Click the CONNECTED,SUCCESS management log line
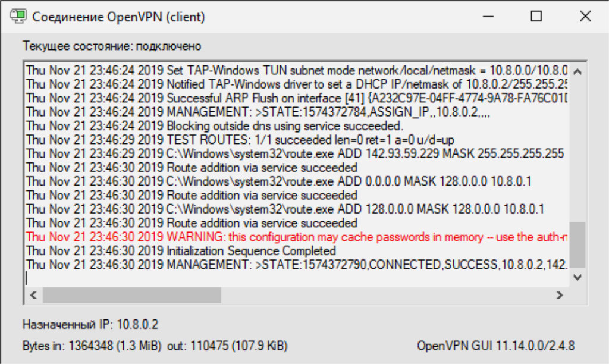The width and height of the screenshot is (609, 364). pos(297,264)
